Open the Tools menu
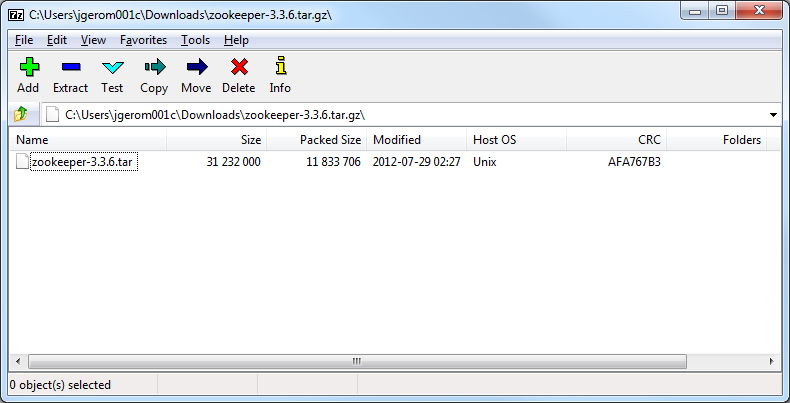Image resolution: width=790 pixels, height=403 pixels. pos(195,40)
